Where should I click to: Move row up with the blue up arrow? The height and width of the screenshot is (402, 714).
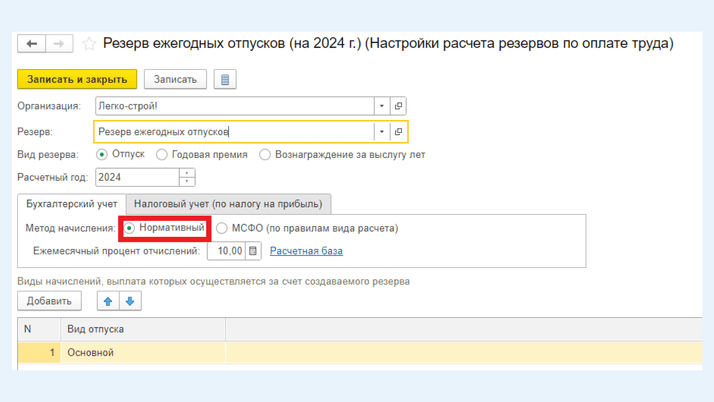click(x=108, y=301)
